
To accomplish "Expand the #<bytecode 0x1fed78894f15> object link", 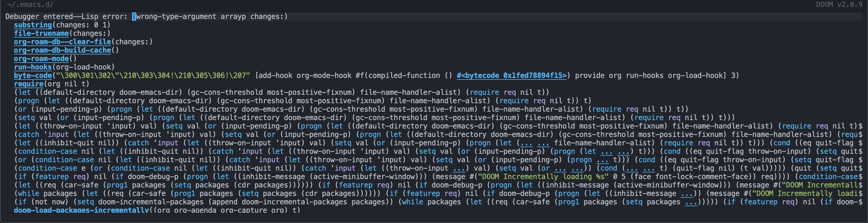I will 511,75.
